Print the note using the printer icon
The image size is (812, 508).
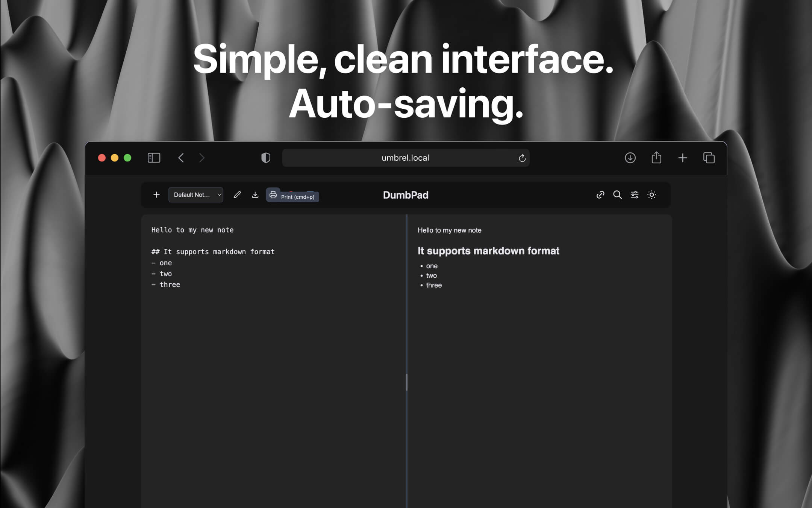(x=274, y=195)
